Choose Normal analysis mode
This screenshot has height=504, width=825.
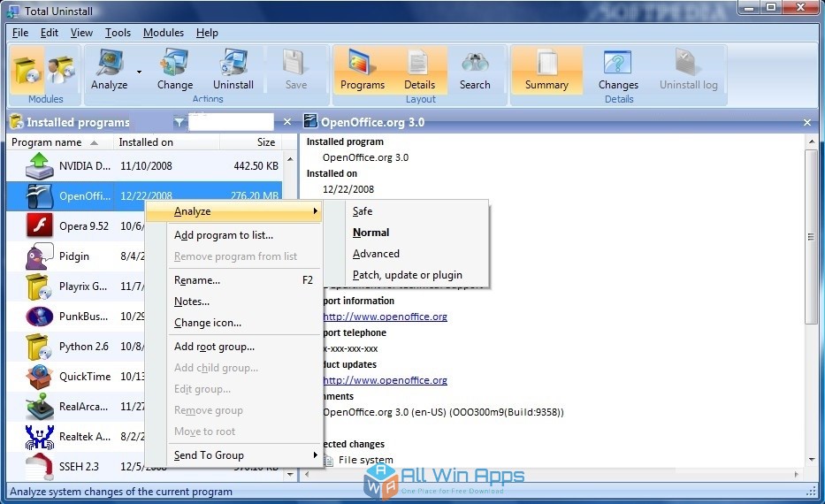pos(407,233)
